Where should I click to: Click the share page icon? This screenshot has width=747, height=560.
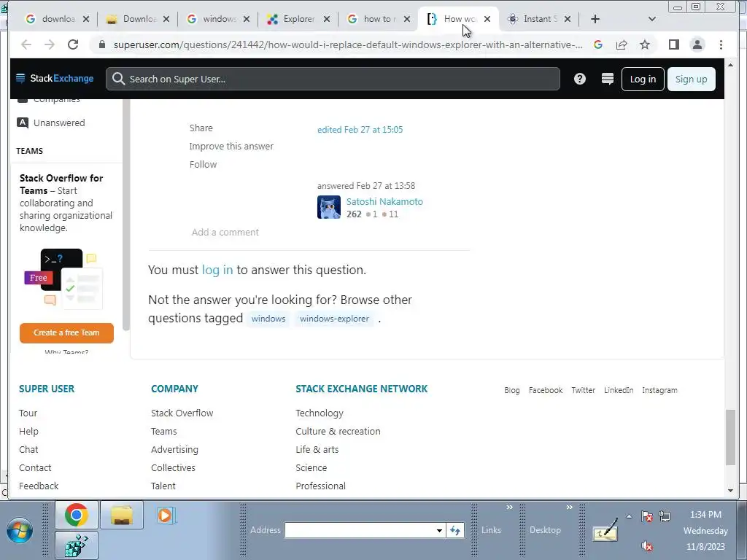622,44
